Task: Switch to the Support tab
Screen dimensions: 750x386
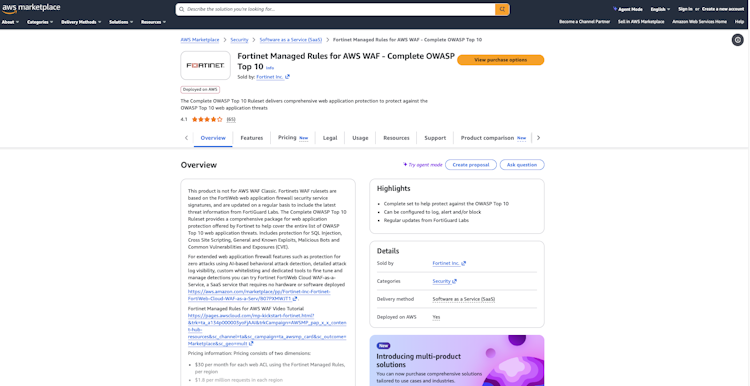Action: [435, 138]
